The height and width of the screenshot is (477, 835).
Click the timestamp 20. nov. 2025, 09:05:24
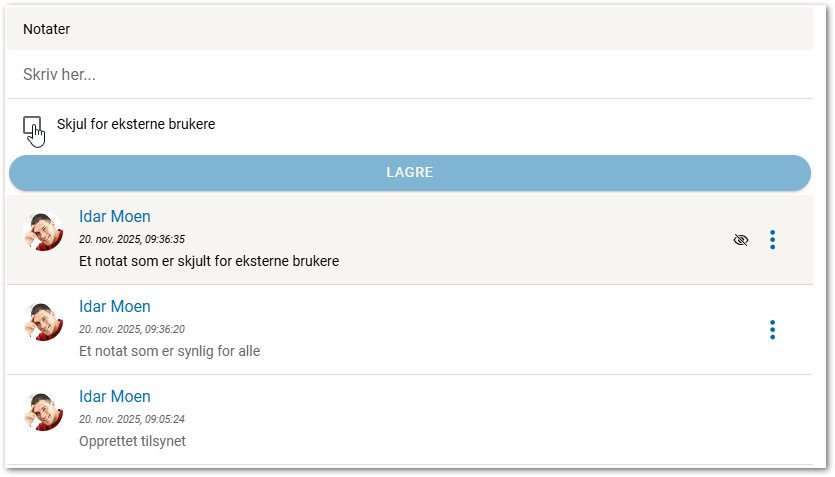point(132,419)
